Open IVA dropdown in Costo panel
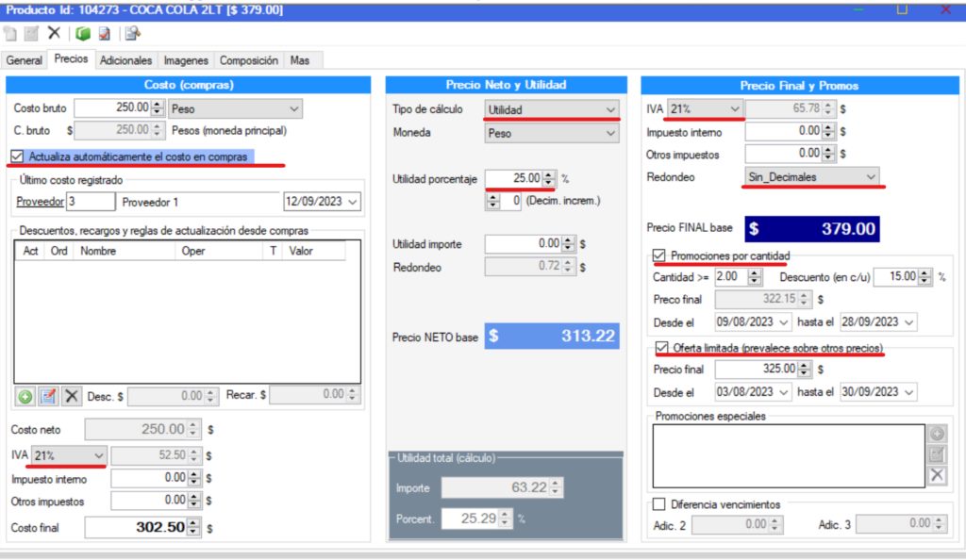This screenshot has height=560, width=966. tap(68, 455)
